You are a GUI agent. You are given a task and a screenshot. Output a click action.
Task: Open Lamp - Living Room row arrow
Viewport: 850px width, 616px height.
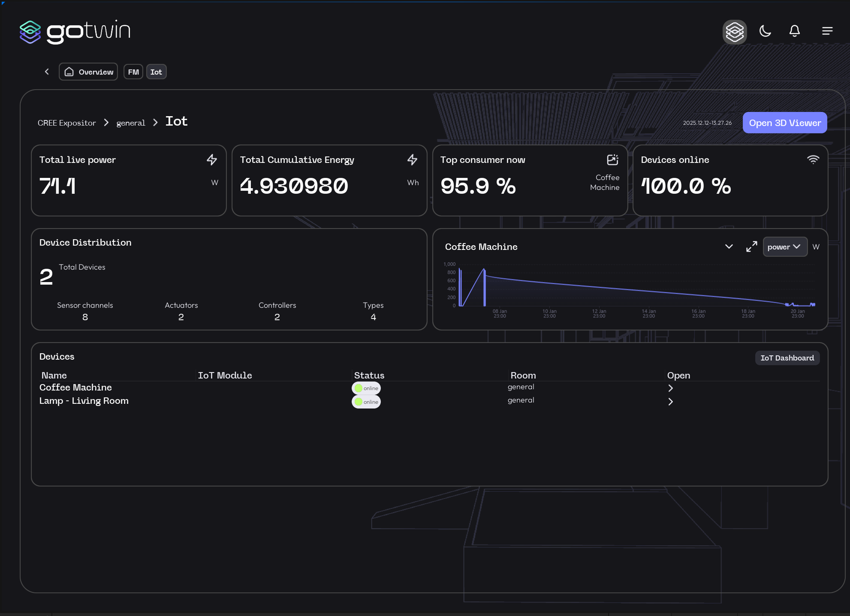[x=671, y=402]
